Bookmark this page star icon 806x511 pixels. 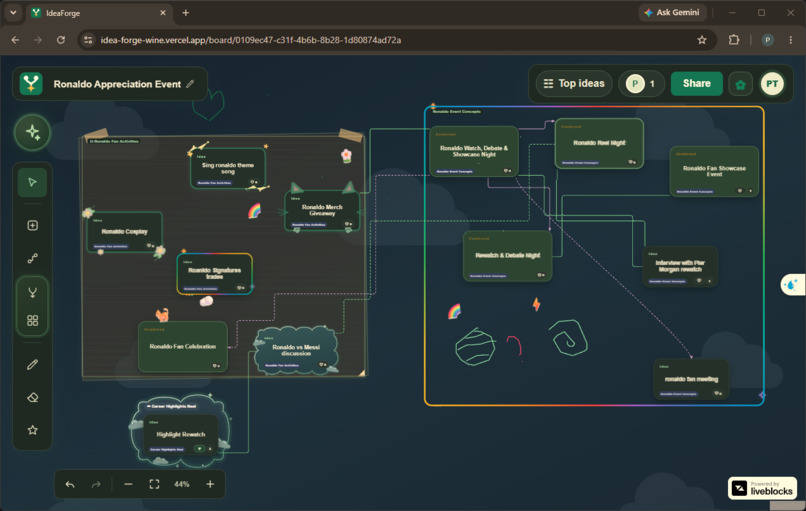tap(702, 40)
